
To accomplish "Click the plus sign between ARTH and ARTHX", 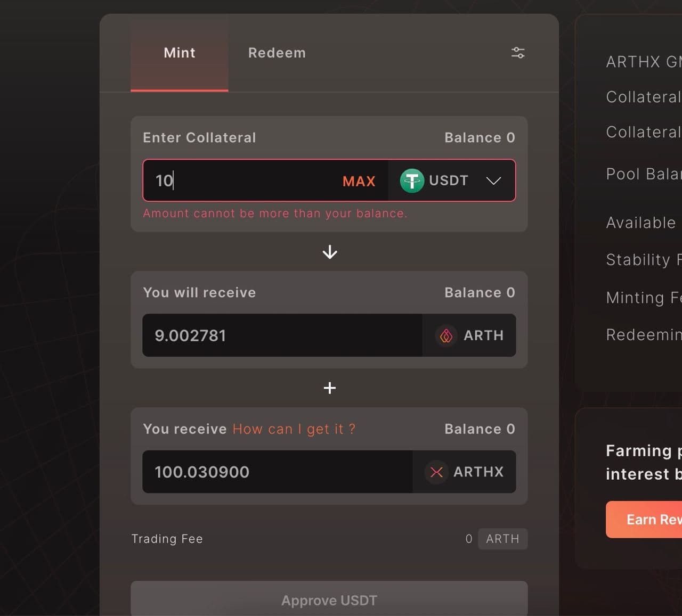I will pyautogui.click(x=330, y=388).
